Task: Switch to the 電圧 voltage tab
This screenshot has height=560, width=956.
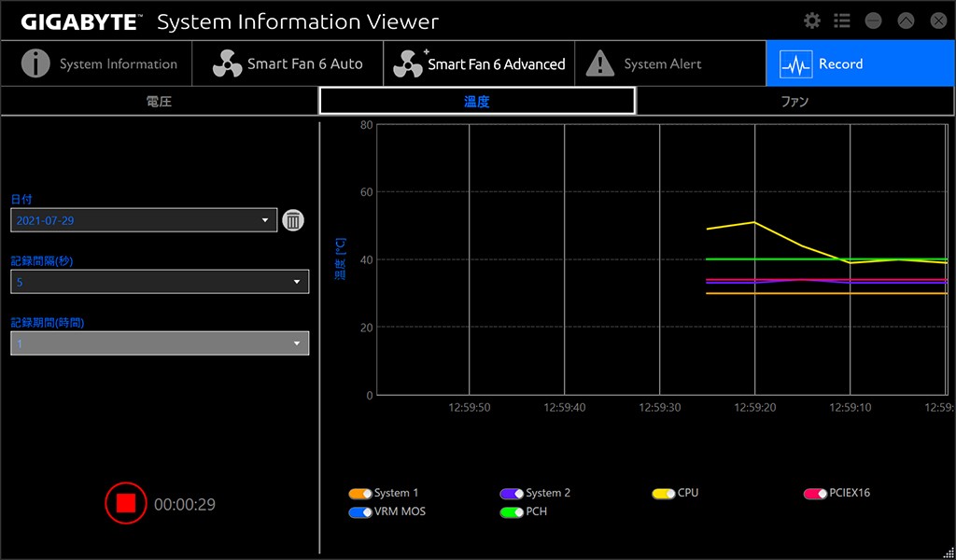Action: tap(159, 101)
